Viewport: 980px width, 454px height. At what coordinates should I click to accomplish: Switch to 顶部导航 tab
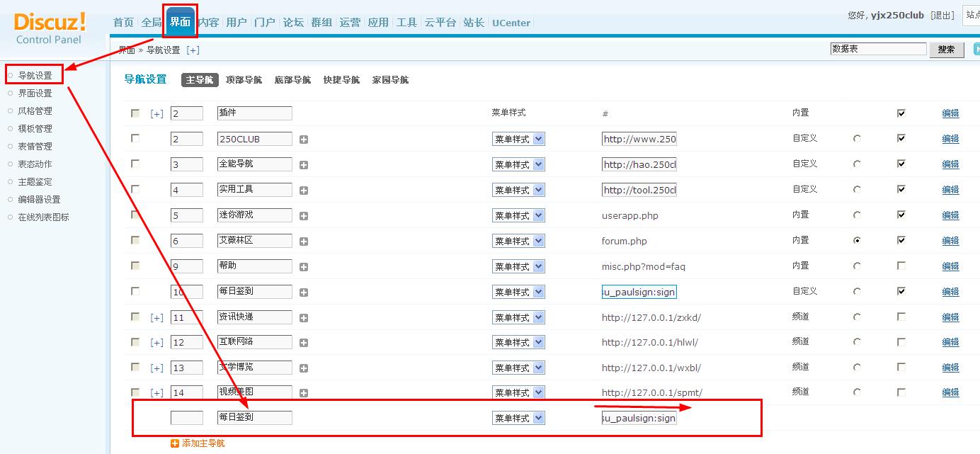tap(244, 80)
